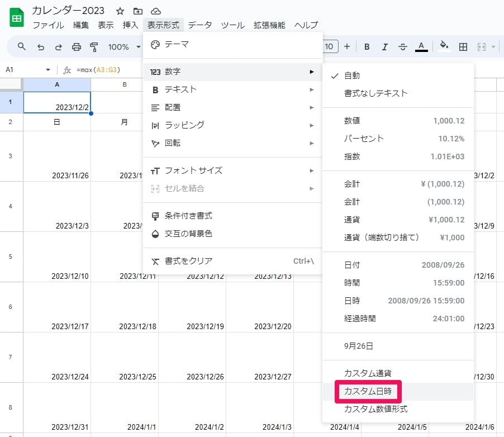Image resolution: width=504 pixels, height=437 pixels.
Task: Open the Google Sheets home icon
Action: tap(17, 17)
